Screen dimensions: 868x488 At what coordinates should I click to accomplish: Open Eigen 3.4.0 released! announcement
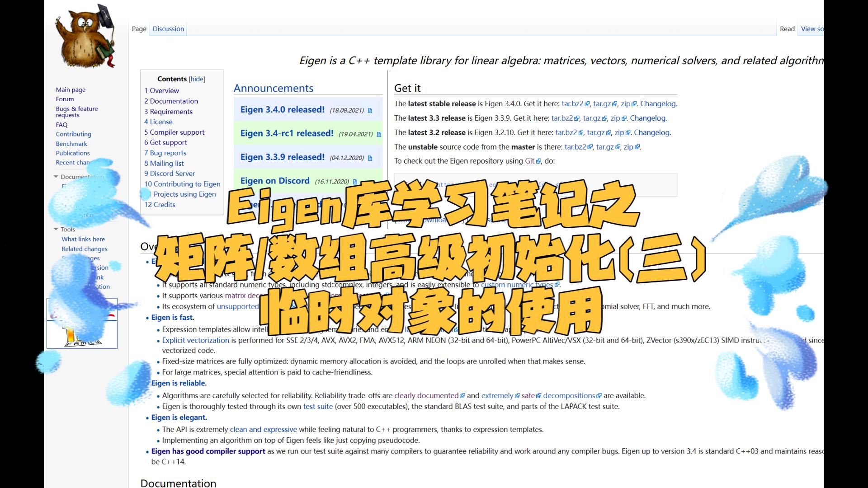pyautogui.click(x=283, y=110)
